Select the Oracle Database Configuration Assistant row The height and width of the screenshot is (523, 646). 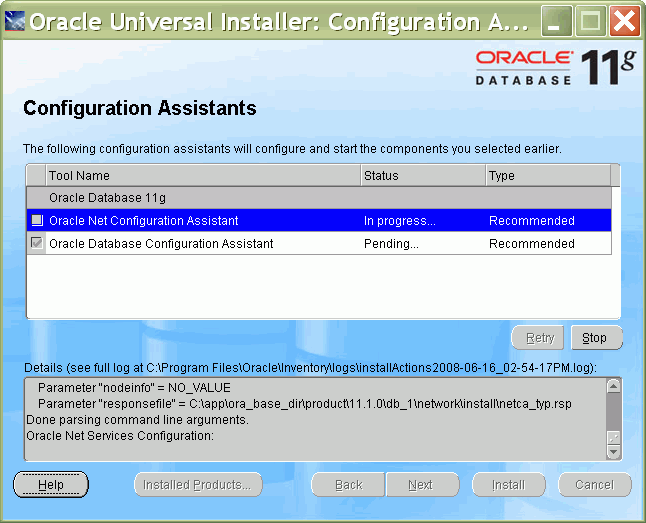(x=319, y=244)
